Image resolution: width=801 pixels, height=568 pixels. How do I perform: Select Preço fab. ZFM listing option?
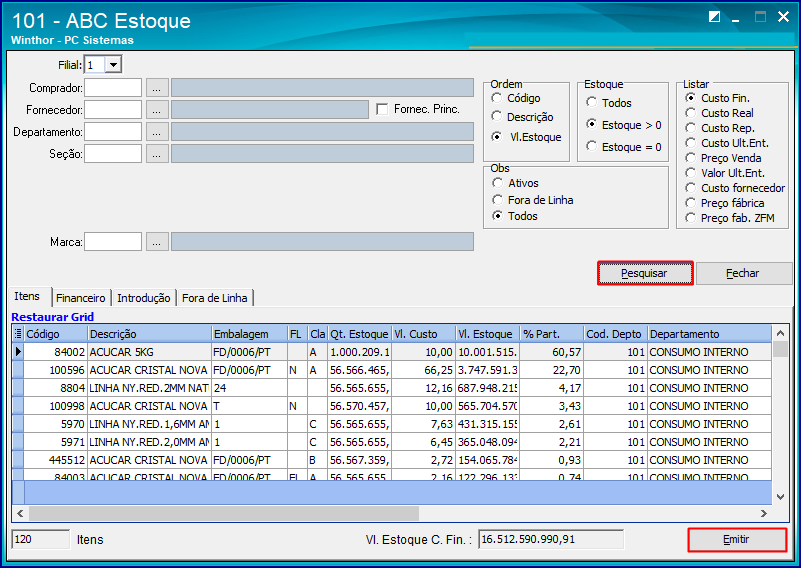[691, 218]
